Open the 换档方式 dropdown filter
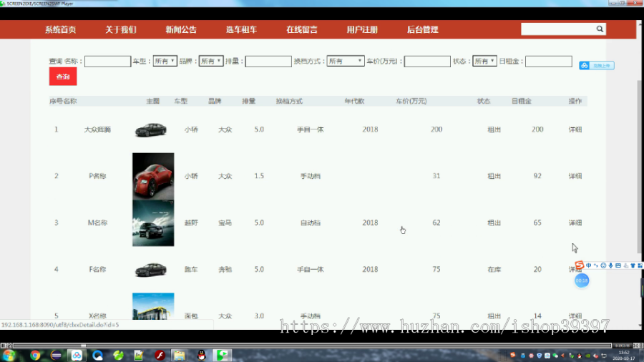 tap(346, 61)
